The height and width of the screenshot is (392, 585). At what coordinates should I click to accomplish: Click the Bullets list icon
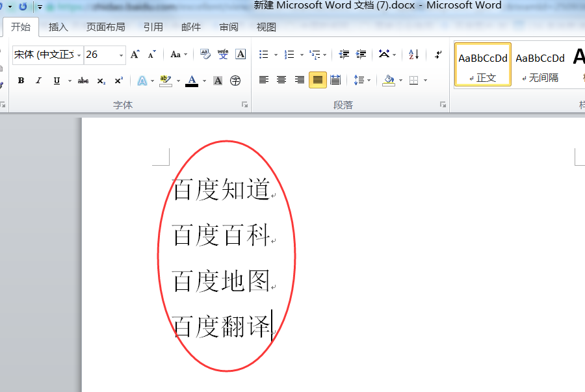pyautogui.click(x=264, y=55)
